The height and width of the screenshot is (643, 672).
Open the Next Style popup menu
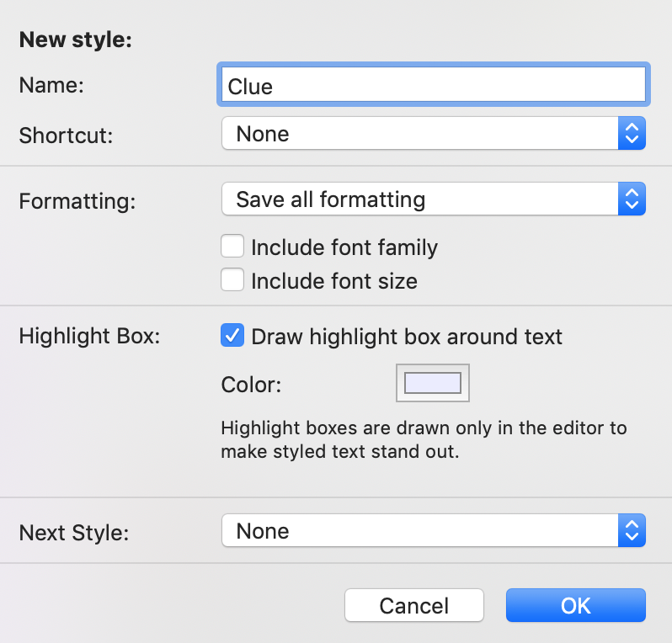pyautogui.click(x=434, y=530)
